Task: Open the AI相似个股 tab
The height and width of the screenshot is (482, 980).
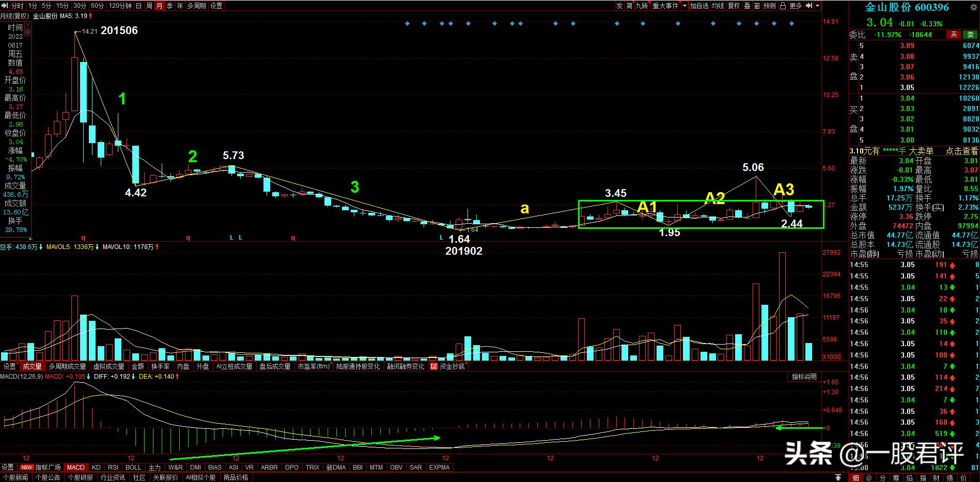Action: coord(200,477)
